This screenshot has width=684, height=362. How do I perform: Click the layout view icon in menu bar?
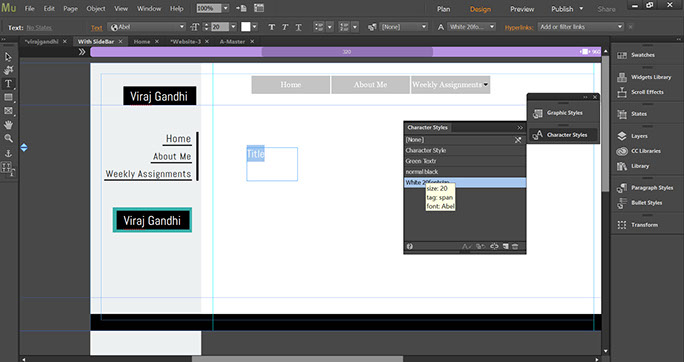[259, 8]
